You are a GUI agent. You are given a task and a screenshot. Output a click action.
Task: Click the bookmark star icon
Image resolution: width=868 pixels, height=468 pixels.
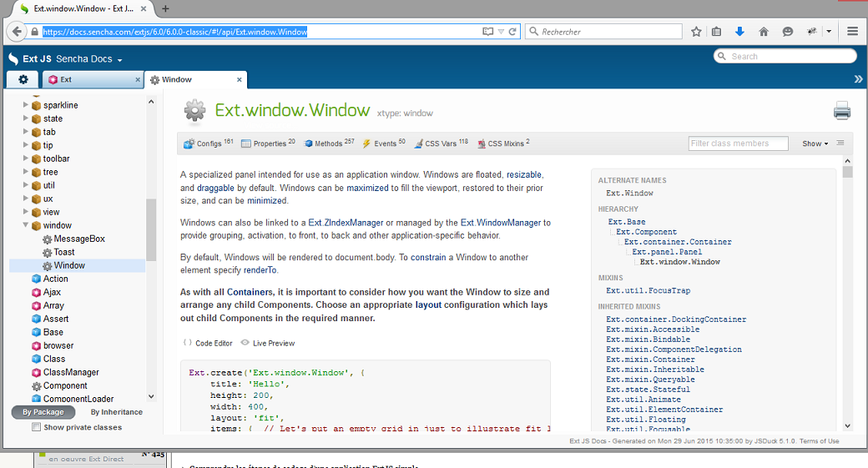[696, 32]
